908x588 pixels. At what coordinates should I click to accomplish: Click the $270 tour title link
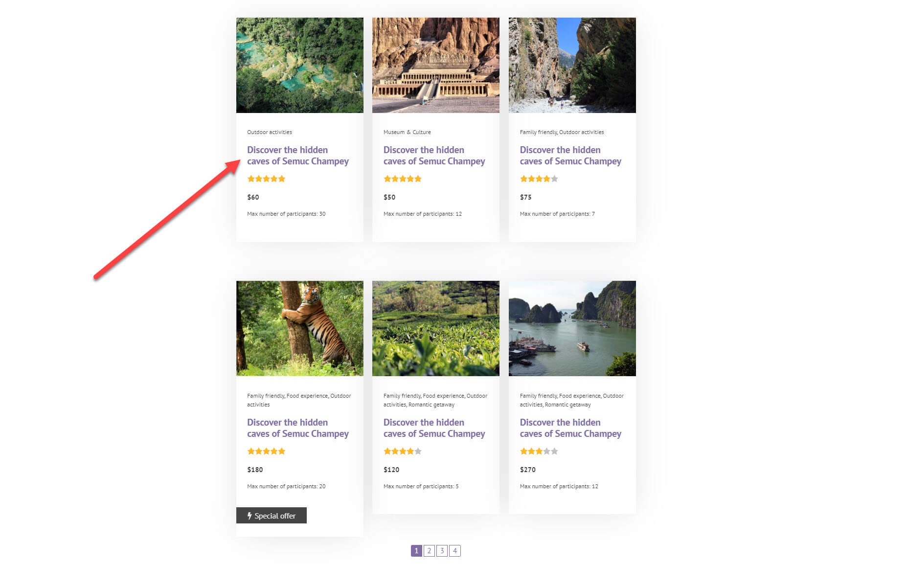[570, 428]
